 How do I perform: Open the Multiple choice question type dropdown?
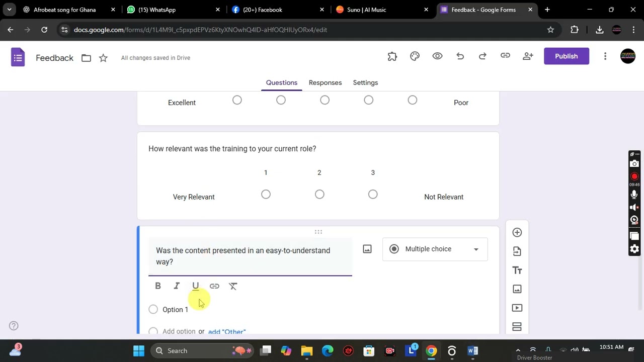tap(435, 249)
